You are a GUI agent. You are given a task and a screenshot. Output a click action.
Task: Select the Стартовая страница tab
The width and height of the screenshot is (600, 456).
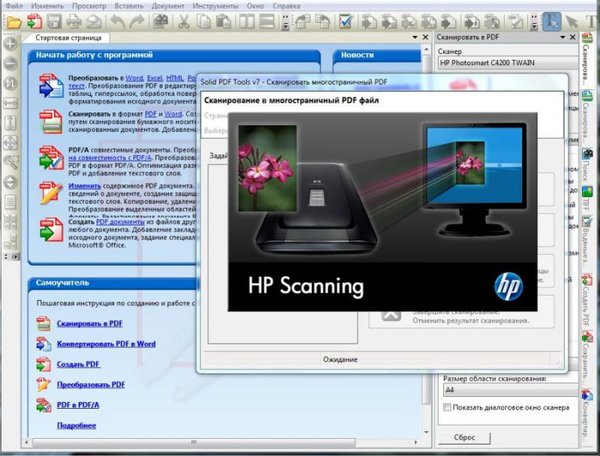tap(68, 38)
